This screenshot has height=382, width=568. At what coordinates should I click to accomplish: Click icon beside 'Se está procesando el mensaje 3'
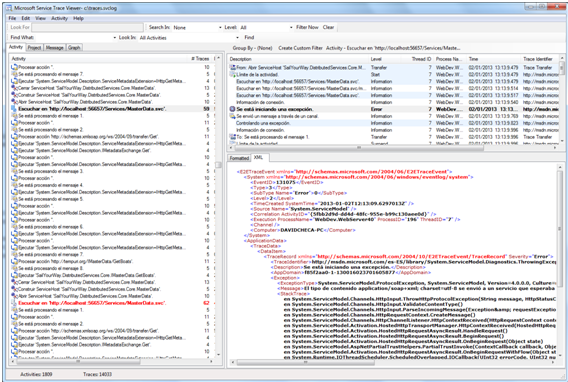pyautogui.click(x=14, y=171)
